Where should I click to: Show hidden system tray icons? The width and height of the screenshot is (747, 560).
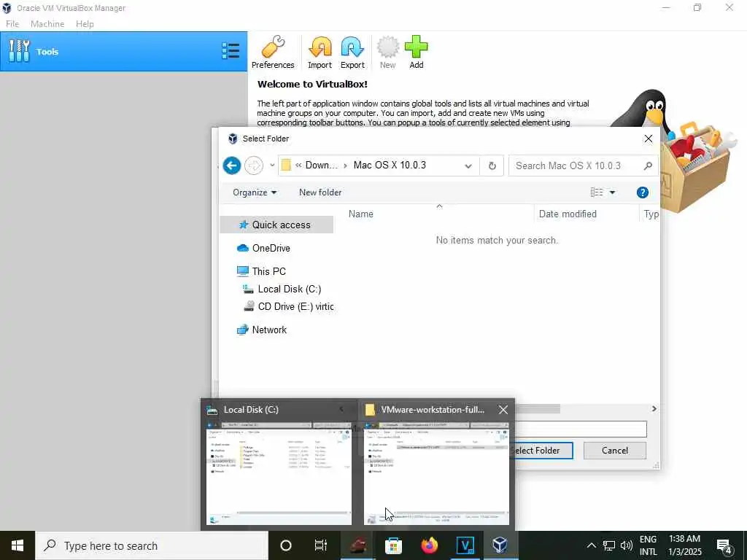click(591, 545)
